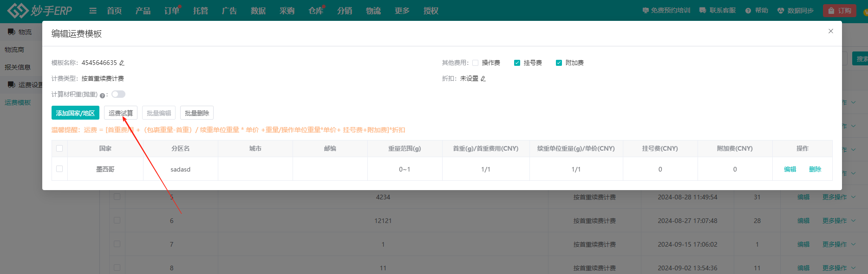The width and height of the screenshot is (868, 274).
Task: Click 编辑 for row 6 in list
Action: (803, 221)
